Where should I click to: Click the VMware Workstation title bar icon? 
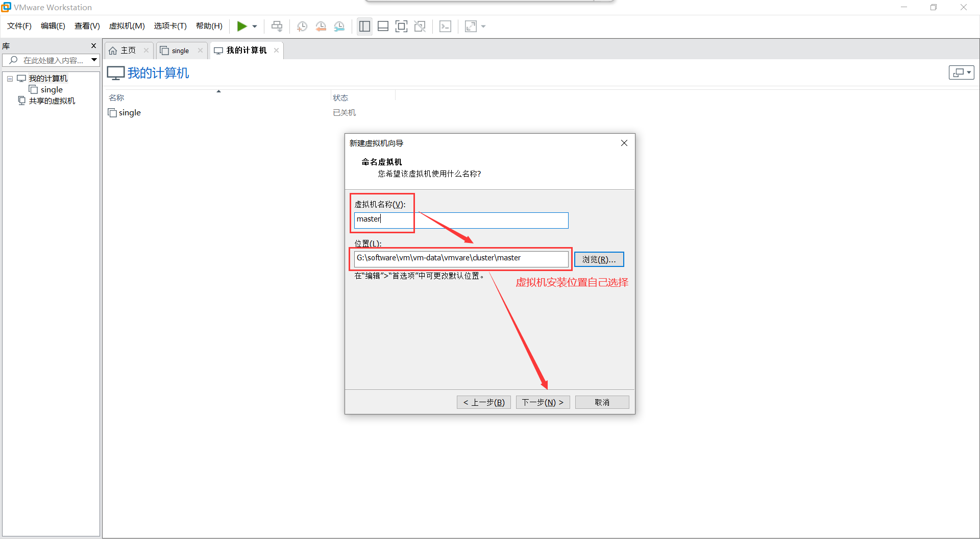[6, 7]
